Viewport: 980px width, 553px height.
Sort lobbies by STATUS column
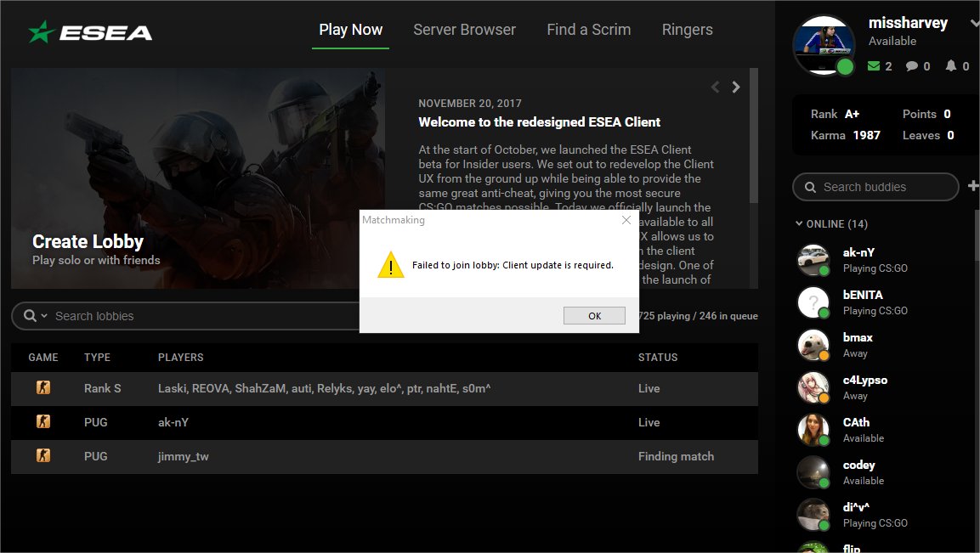click(x=658, y=358)
